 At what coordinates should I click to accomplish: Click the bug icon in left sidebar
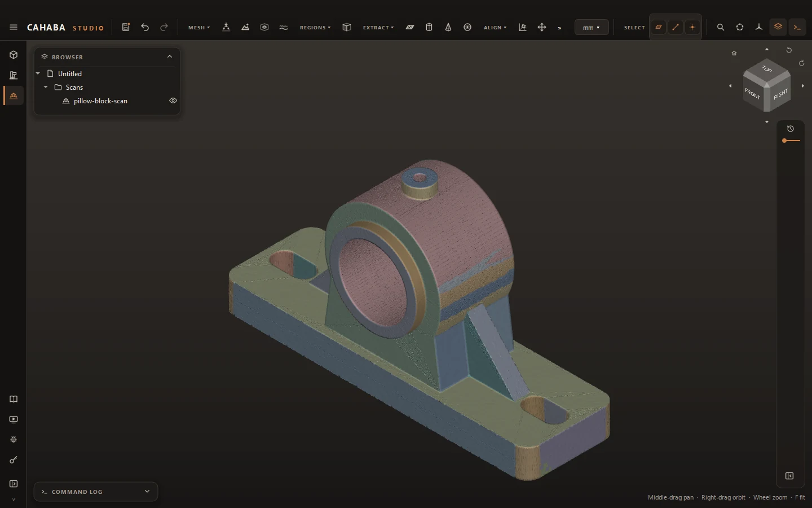(x=14, y=440)
